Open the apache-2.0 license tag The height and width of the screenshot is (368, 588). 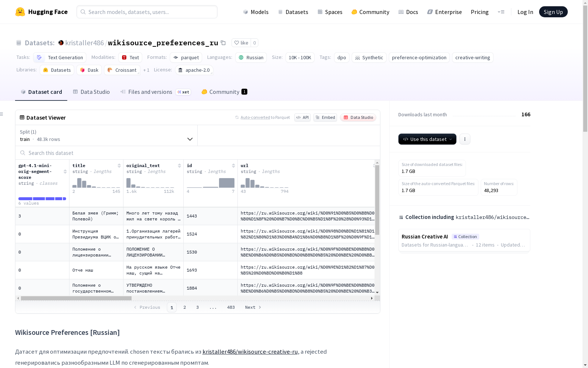click(x=194, y=70)
